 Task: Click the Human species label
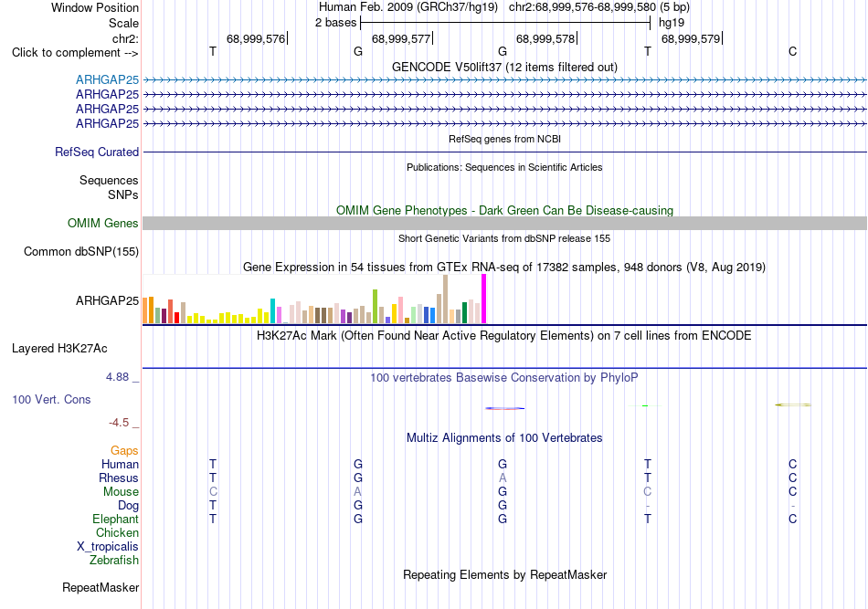click(x=120, y=464)
